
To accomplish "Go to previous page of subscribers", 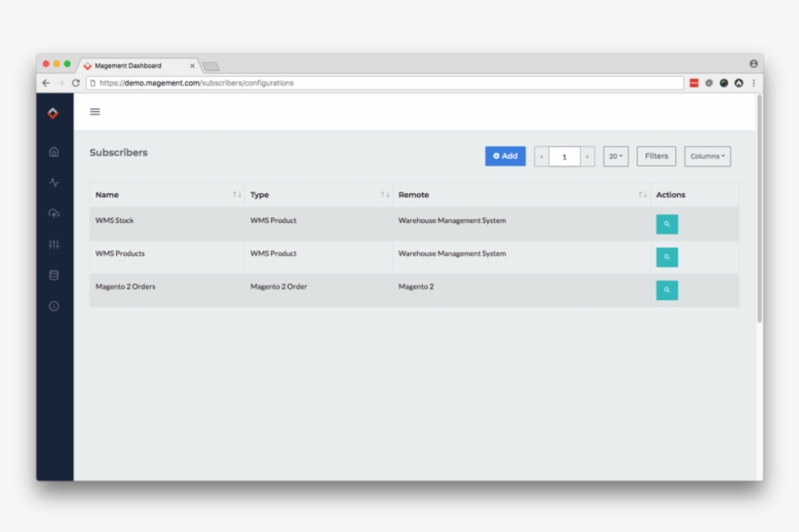I will 541,157.
